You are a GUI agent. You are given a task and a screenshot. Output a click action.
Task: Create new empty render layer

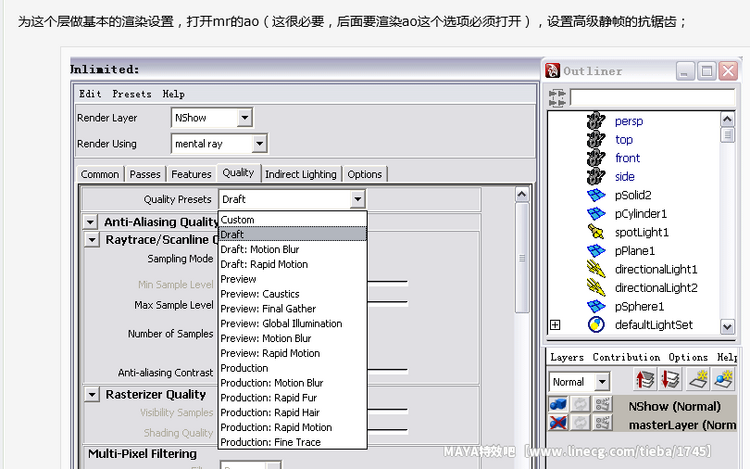[698, 380]
